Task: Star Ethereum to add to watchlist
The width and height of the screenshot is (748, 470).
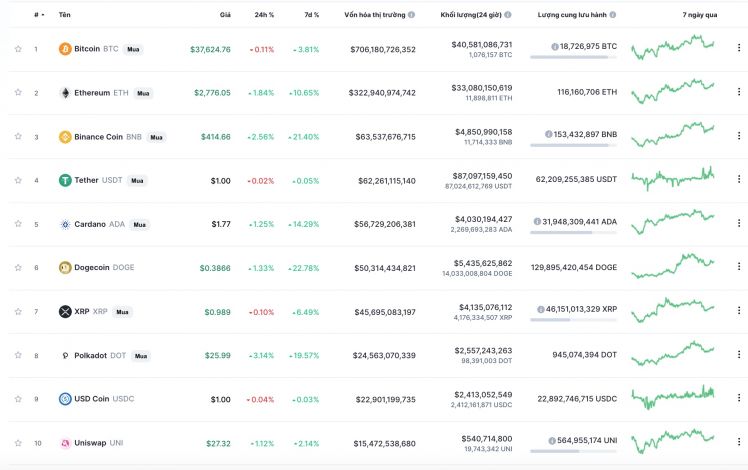Action: coord(18,92)
